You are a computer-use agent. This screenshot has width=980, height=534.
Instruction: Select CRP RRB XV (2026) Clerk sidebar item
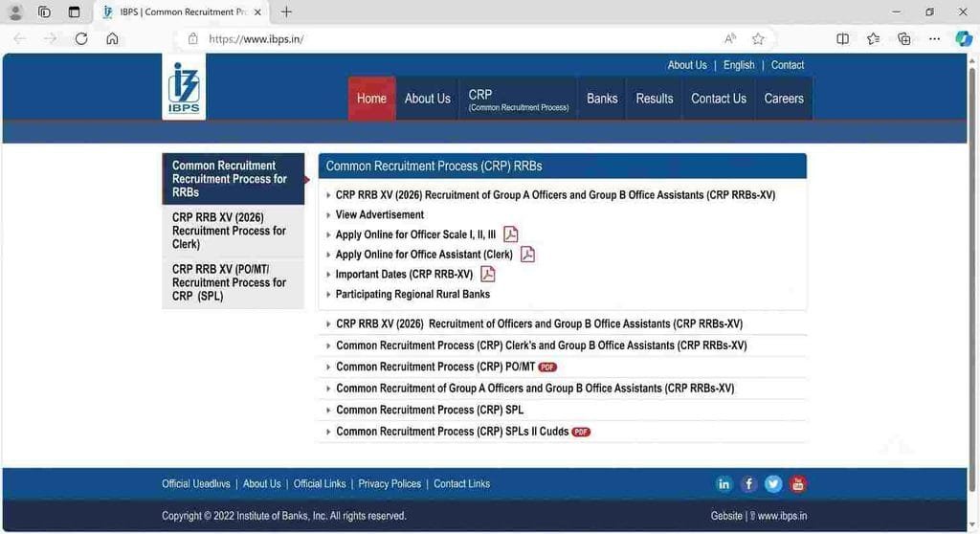click(234, 231)
